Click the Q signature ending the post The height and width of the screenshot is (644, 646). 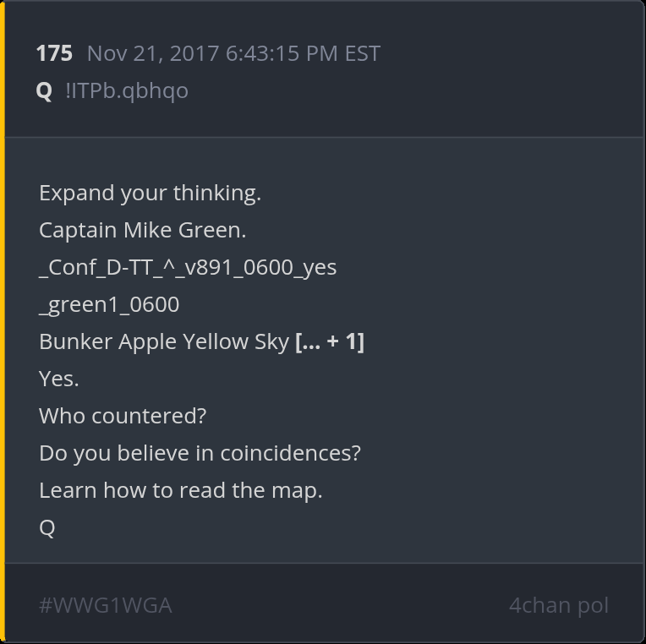tap(47, 528)
